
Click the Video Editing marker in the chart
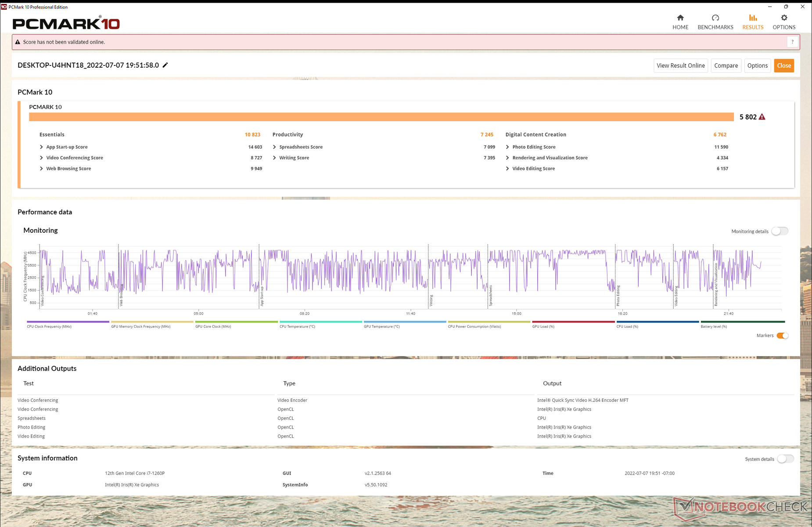[x=676, y=296]
